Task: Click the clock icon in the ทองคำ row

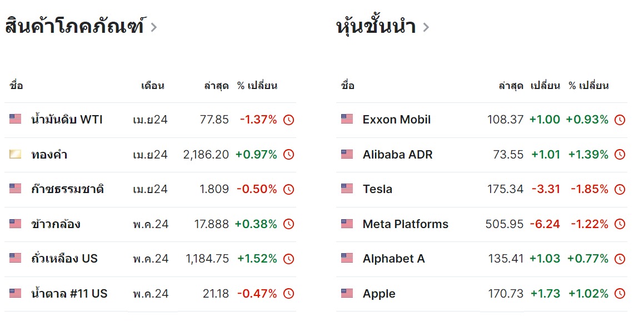Action: (x=289, y=155)
